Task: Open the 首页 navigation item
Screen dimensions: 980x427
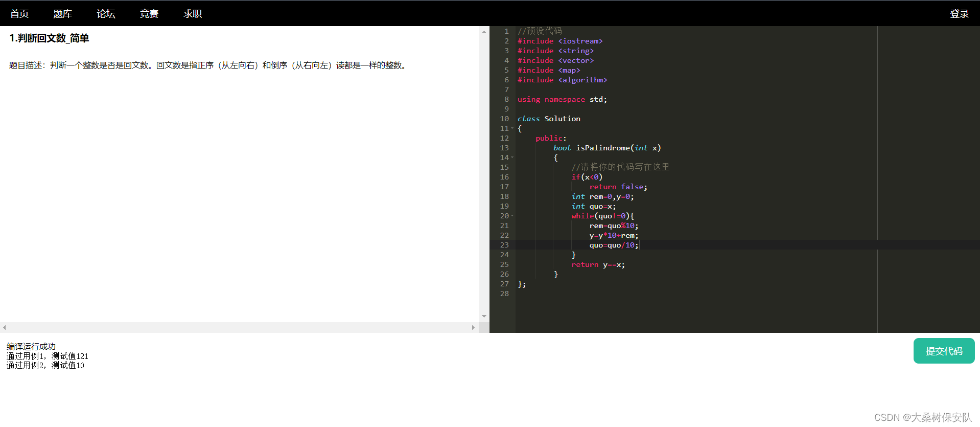Action: (19, 14)
